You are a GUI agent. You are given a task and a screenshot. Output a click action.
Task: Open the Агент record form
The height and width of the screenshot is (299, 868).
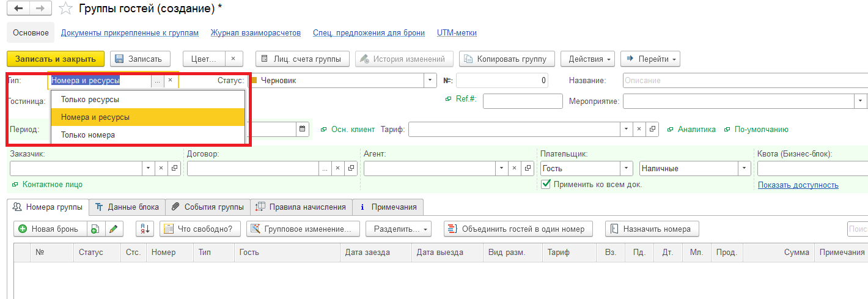point(528,168)
